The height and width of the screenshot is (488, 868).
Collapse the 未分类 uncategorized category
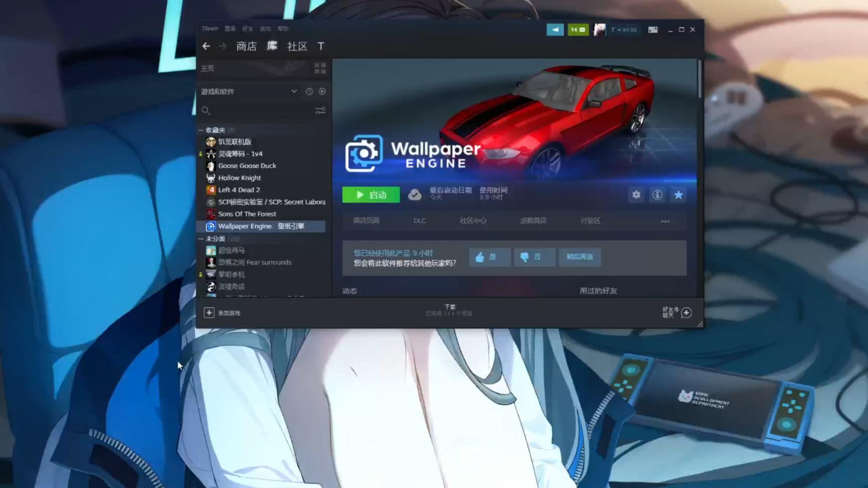tap(201, 239)
